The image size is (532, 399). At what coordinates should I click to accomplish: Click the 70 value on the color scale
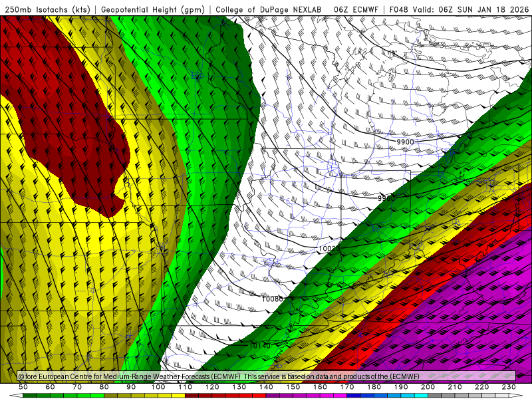click(x=77, y=387)
